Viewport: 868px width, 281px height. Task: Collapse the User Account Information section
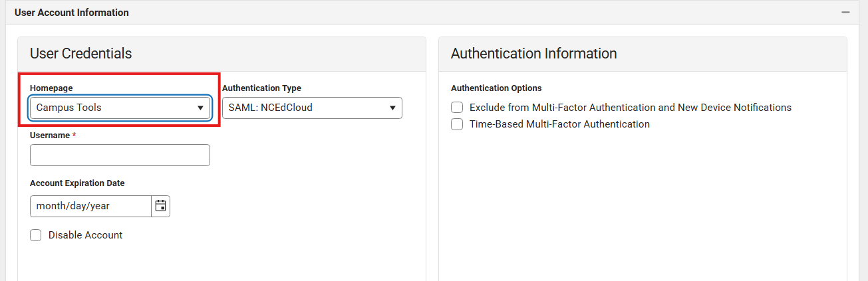pos(845,13)
